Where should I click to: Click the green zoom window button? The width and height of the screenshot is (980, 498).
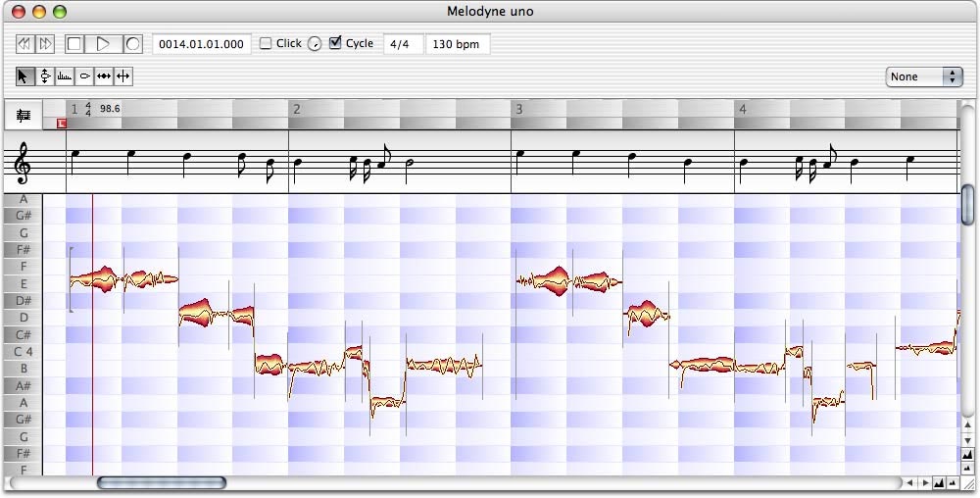click(60, 11)
